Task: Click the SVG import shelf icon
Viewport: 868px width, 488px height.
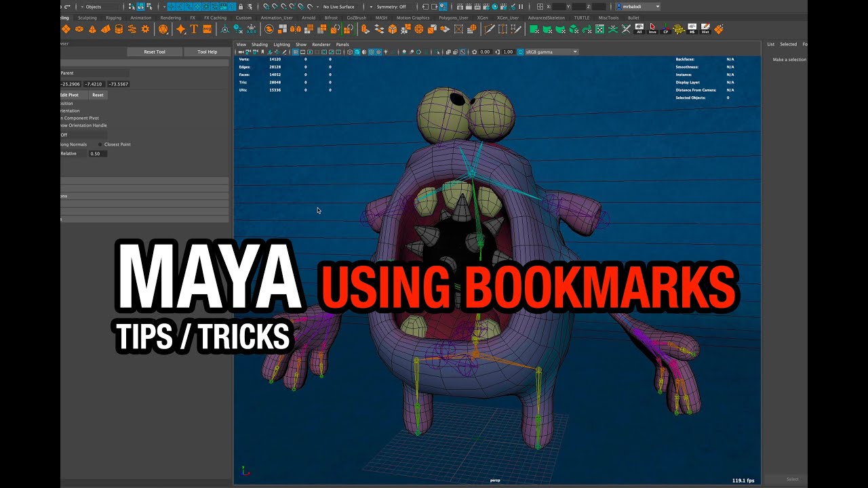Action: click(x=208, y=29)
